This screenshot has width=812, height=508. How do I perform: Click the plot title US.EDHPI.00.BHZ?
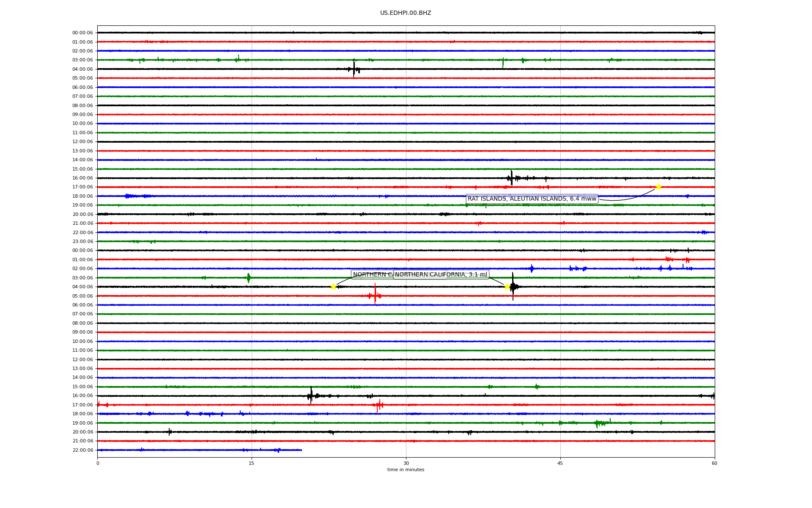405,13
